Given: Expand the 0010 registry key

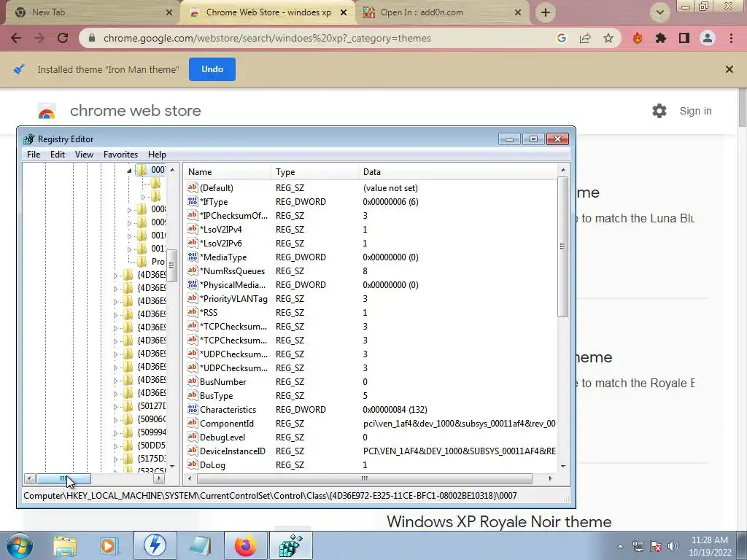Looking at the screenshot, I should (x=129, y=236).
